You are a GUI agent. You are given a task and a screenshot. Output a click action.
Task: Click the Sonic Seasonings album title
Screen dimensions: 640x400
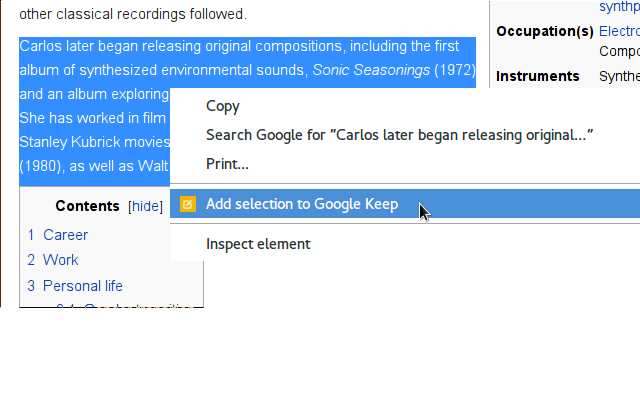tap(371, 70)
